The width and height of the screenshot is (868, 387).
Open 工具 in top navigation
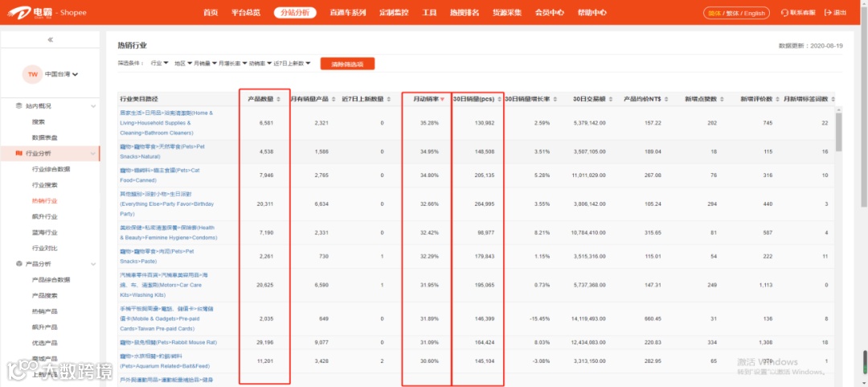[x=429, y=13]
